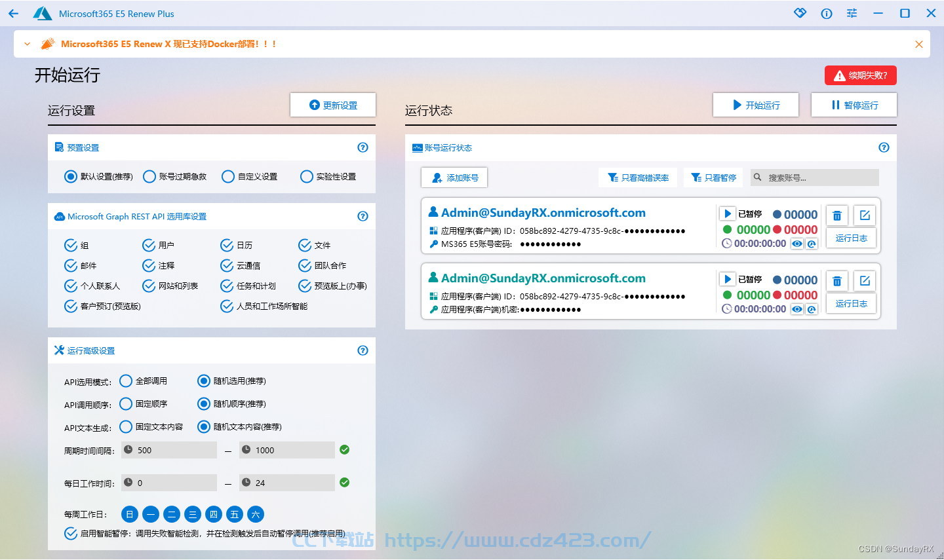Start the first account with play icon
The height and width of the screenshot is (560, 944).
[x=727, y=214]
